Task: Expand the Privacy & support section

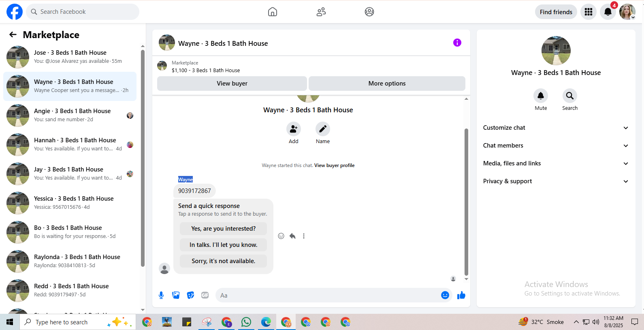Action: point(556,181)
